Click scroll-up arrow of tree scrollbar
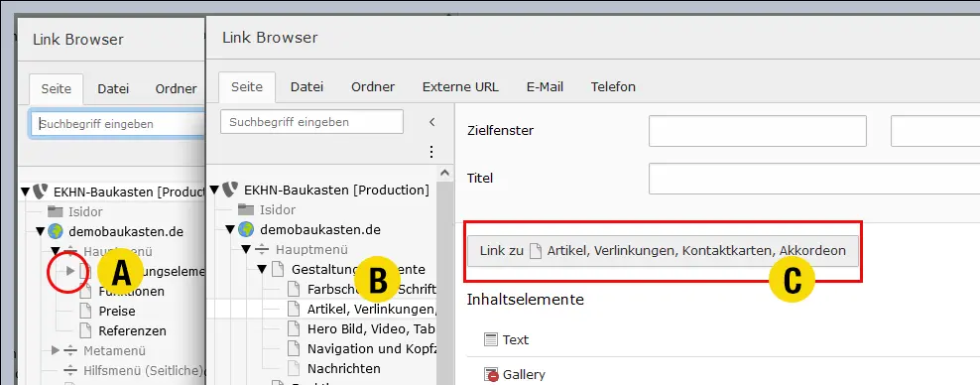980x385 pixels. click(x=444, y=173)
